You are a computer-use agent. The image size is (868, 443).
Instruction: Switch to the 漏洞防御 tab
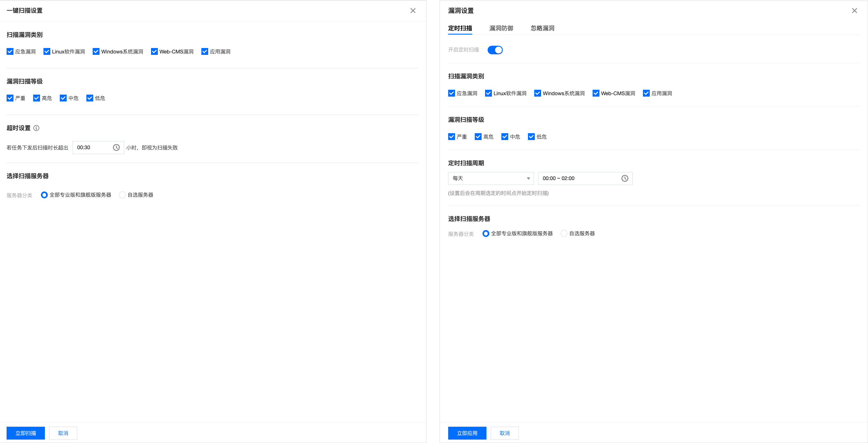coord(501,28)
